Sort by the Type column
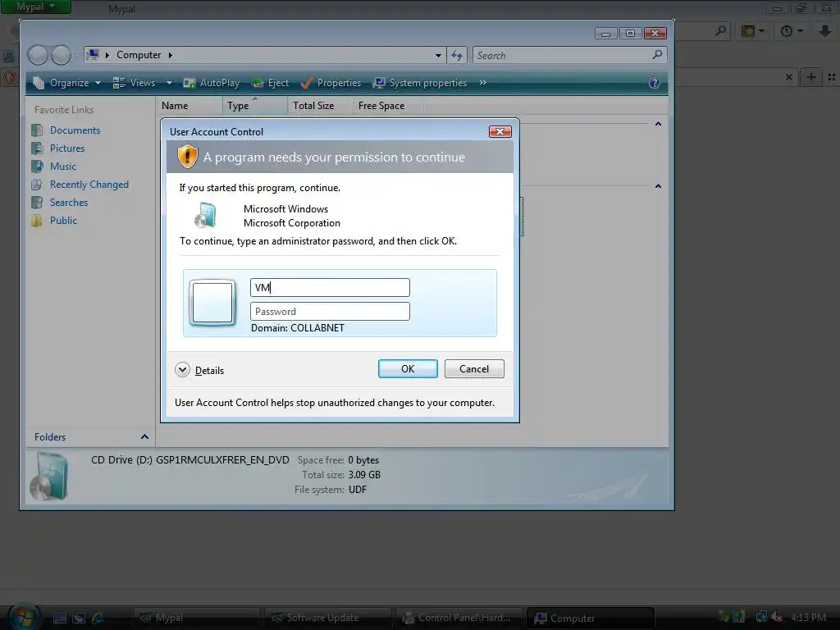Image resolution: width=840 pixels, height=630 pixels. tap(255, 106)
